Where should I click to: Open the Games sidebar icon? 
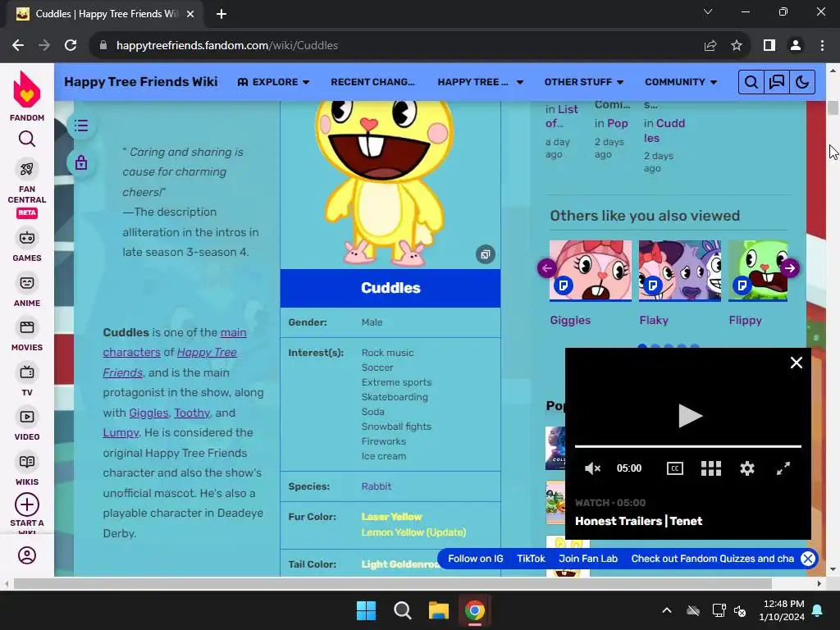27,238
